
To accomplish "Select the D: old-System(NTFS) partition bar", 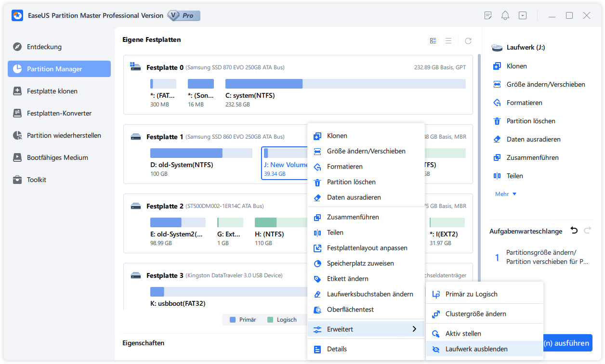I will click(x=201, y=153).
